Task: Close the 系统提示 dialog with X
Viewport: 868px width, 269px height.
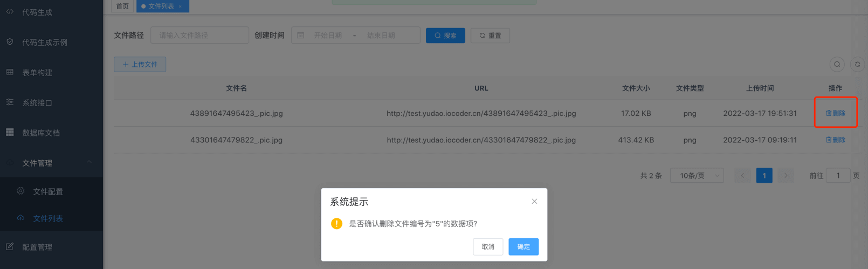Action: pos(534,202)
